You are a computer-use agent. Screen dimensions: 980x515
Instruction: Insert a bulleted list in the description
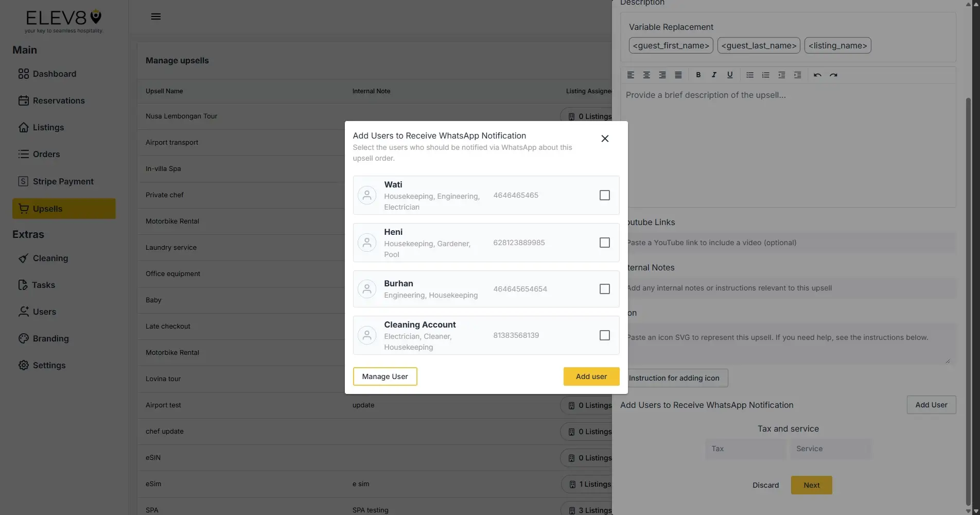pos(749,75)
